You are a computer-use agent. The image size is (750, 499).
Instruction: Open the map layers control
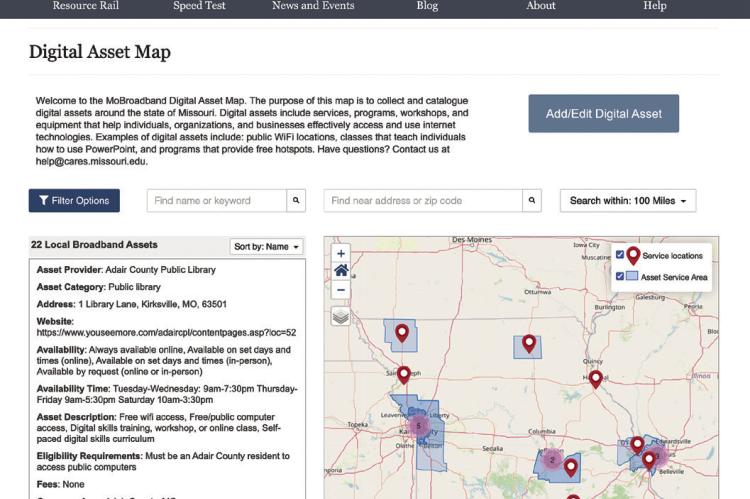341,316
